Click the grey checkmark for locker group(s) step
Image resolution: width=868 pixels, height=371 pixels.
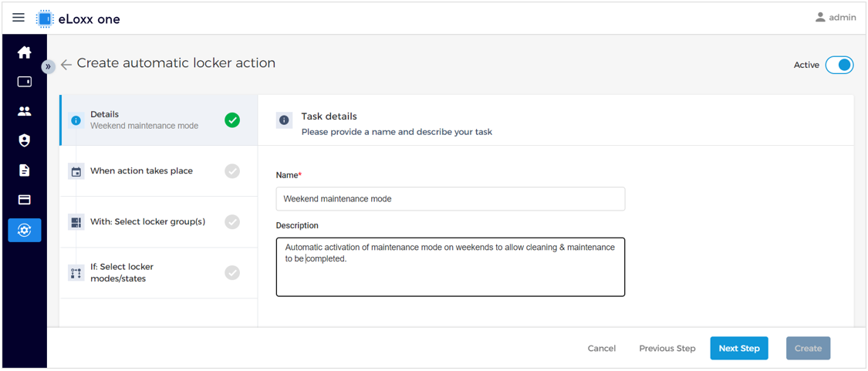pos(232,222)
